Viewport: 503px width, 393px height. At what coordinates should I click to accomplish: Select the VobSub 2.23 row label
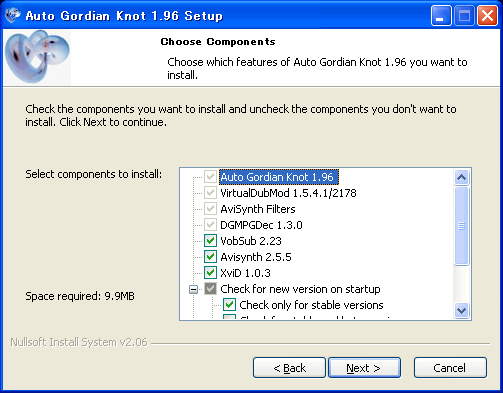(251, 241)
